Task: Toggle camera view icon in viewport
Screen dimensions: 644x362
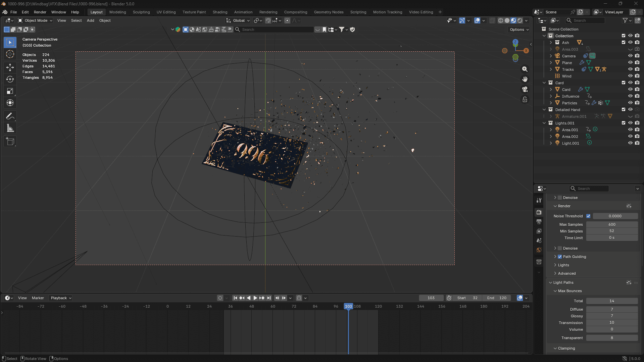Action: coord(525,89)
